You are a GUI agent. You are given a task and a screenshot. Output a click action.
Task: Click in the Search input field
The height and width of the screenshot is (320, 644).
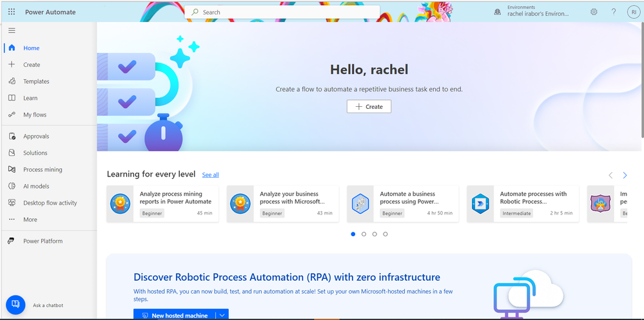coord(282,12)
